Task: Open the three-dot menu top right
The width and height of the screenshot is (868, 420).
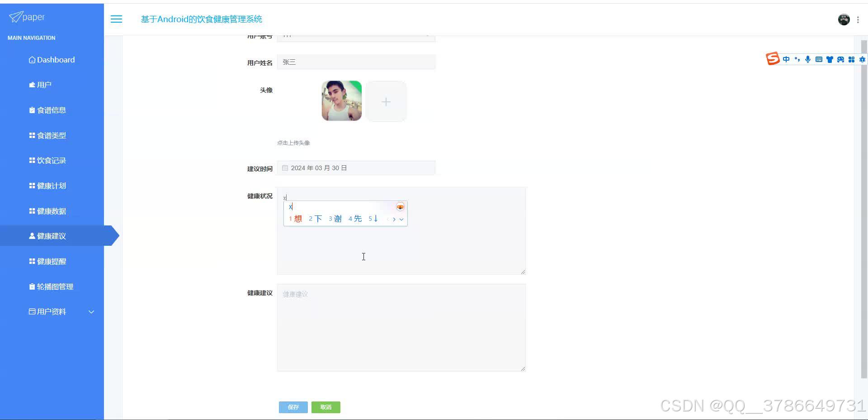Action: point(859,19)
